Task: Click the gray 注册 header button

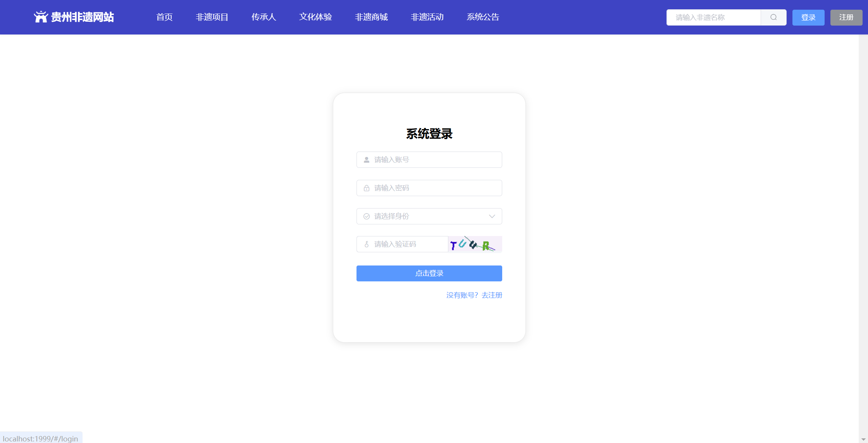Action: point(846,17)
